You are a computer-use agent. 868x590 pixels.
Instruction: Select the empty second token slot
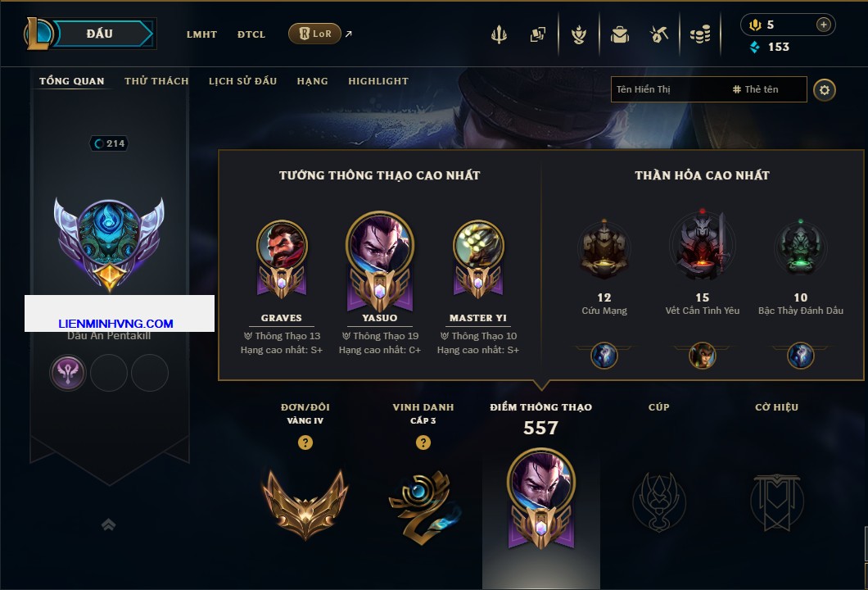[x=108, y=373]
